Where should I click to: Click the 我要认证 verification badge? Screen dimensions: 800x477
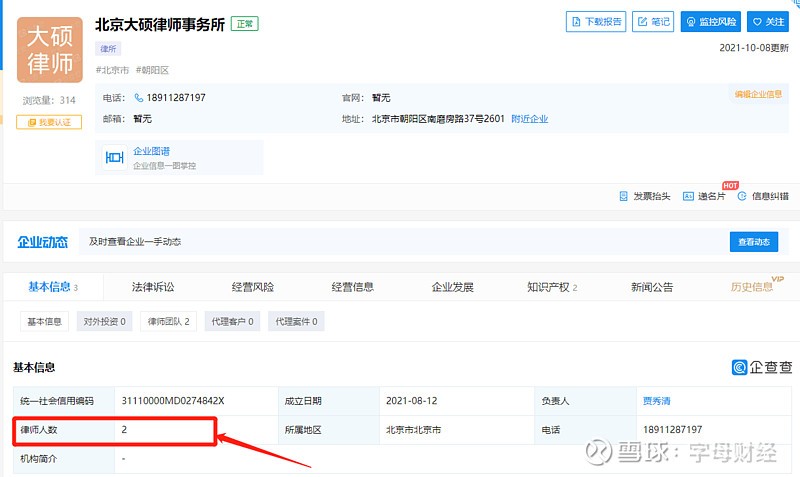[49, 122]
